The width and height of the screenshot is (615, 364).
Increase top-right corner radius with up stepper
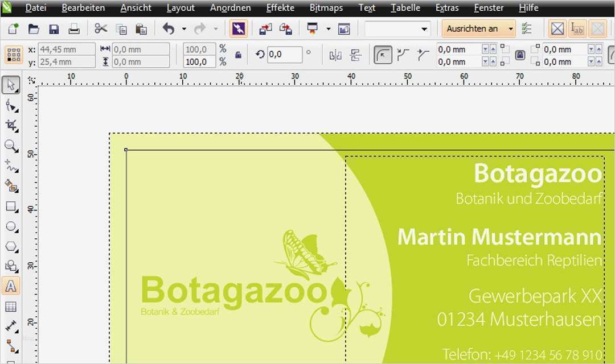point(599,49)
